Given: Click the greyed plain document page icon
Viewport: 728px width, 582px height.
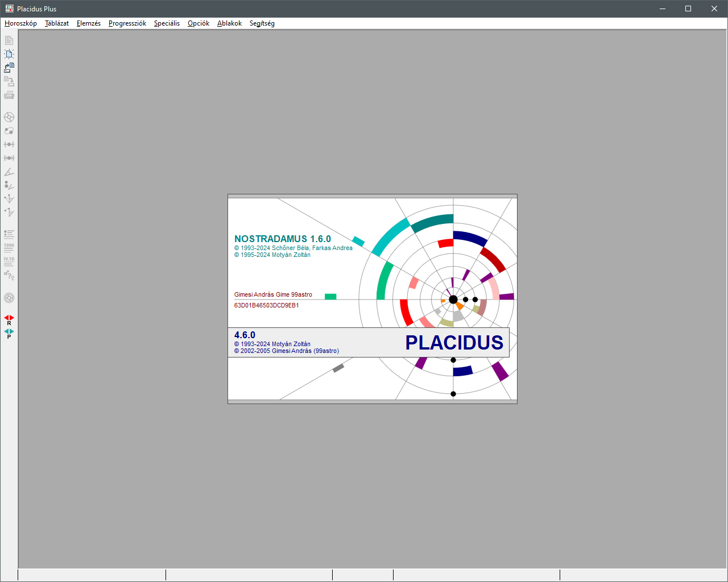Looking at the screenshot, I should click(x=9, y=40).
